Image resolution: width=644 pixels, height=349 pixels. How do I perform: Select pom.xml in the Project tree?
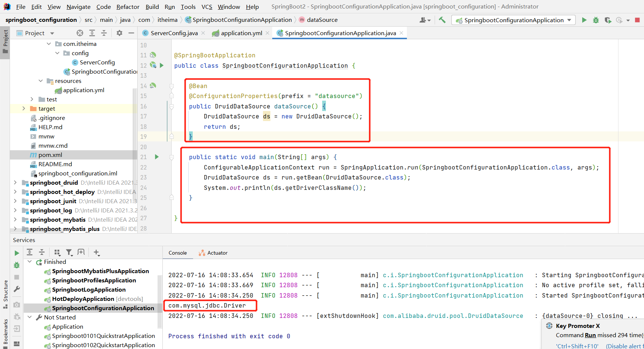tap(50, 155)
